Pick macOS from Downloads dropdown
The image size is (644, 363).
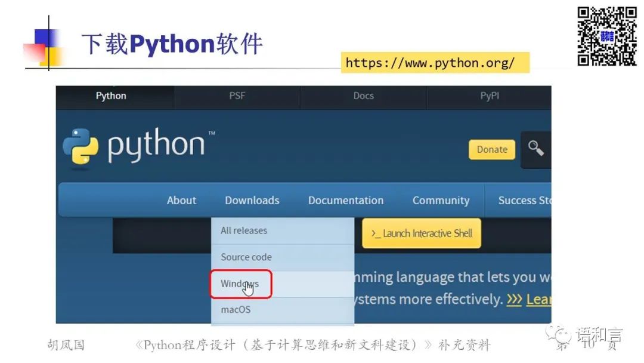tap(283, 310)
